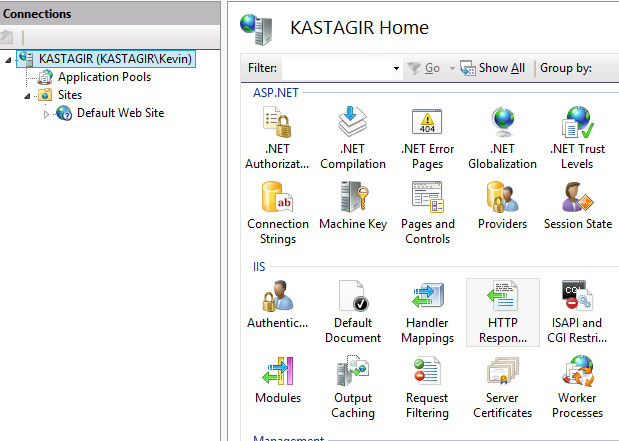
Task: Open Session State settings
Action: pos(578,206)
